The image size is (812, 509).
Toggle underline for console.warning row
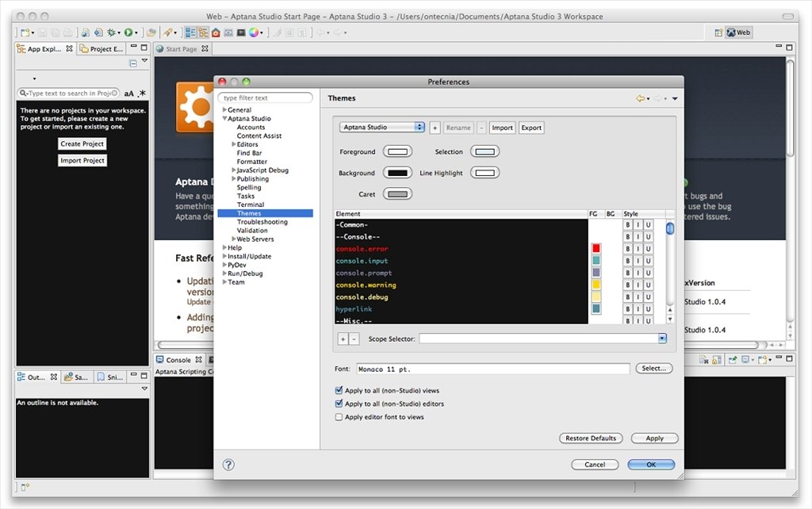click(x=648, y=285)
